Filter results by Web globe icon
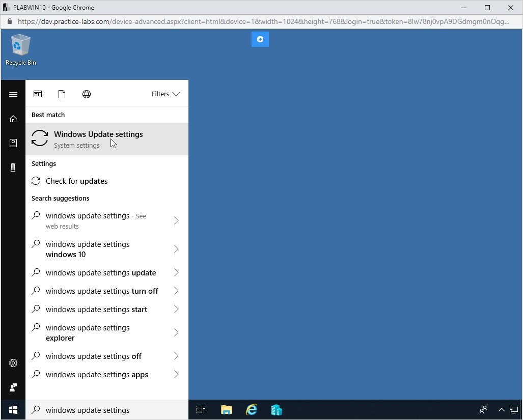 [x=87, y=94]
